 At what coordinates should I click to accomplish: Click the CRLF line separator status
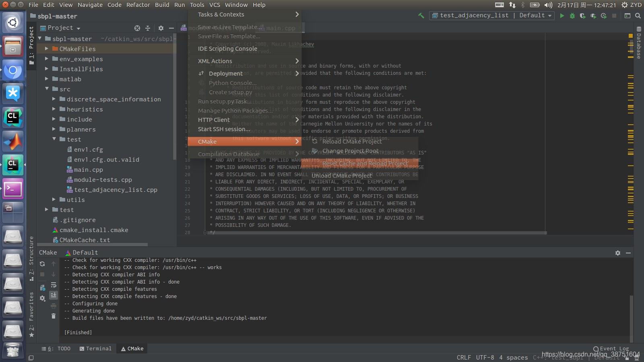464,358
